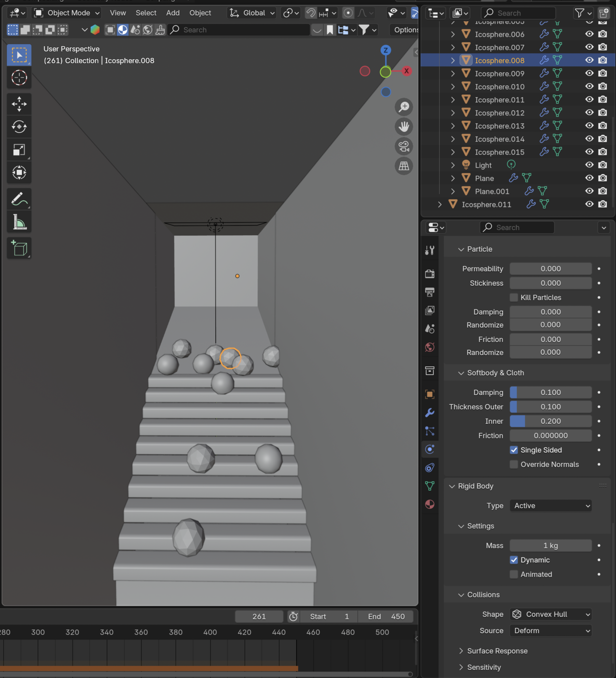This screenshot has height=678, width=616.
Task: Select the Annotate pencil tool
Action: click(x=19, y=199)
